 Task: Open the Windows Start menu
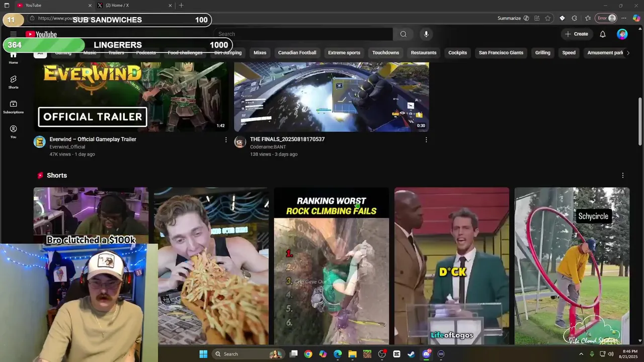pyautogui.click(x=203, y=354)
